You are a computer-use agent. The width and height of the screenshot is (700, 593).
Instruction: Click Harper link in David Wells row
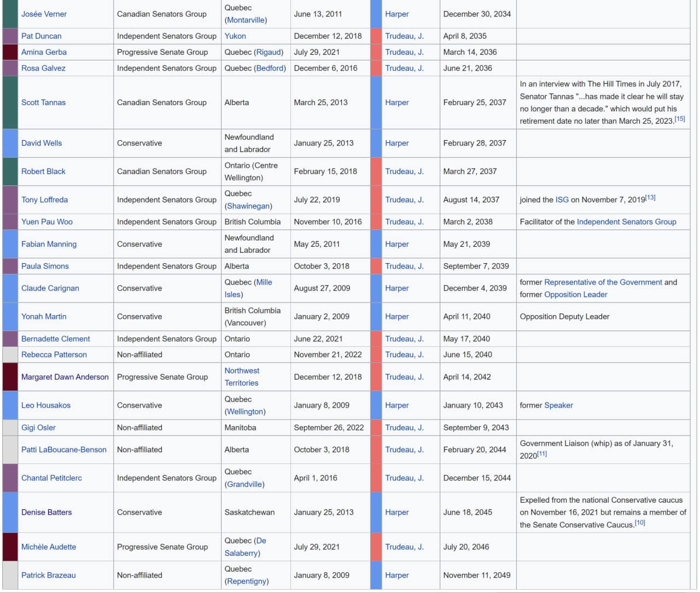[396, 143]
